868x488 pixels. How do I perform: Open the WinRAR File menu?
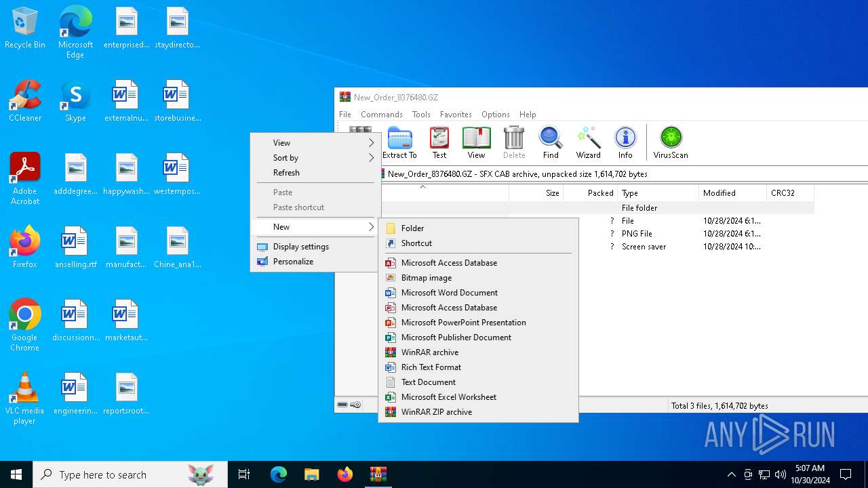[345, 115]
